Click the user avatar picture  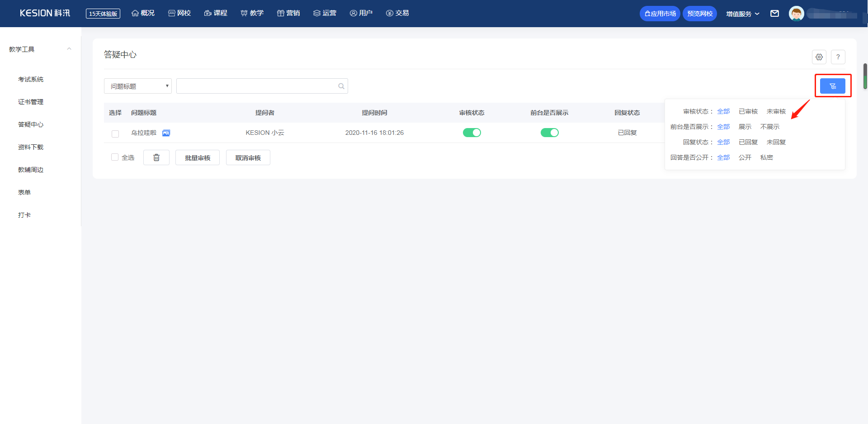(x=796, y=14)
